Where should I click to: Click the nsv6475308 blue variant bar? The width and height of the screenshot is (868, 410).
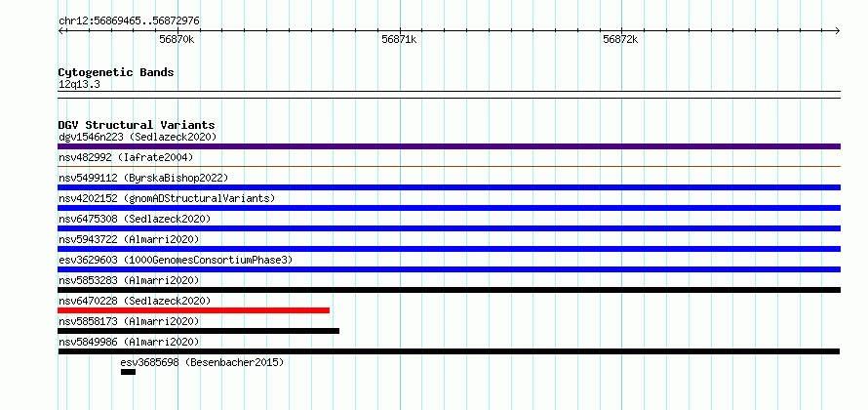(449, 228)
